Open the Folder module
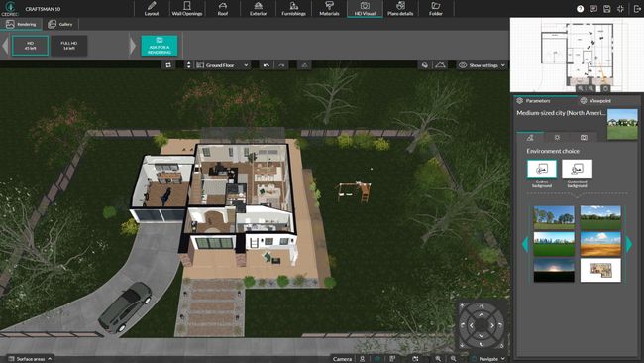The image size is (644, 363). pos(436,9)
